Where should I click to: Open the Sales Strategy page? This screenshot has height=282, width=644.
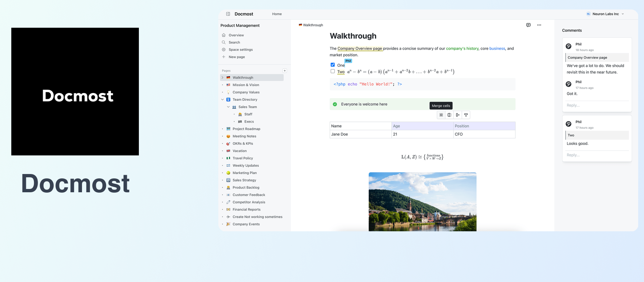[x=244, y=180]
